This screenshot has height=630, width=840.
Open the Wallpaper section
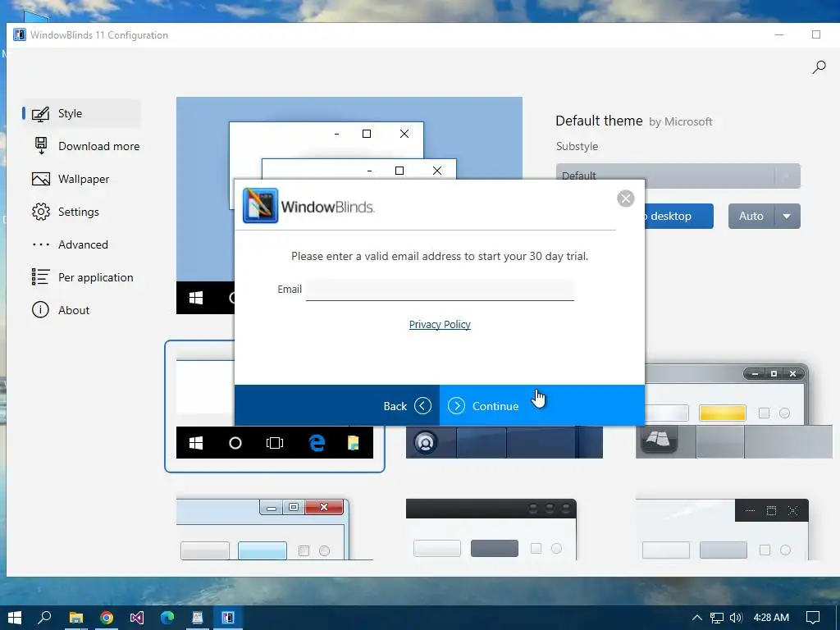pos(81,179)
